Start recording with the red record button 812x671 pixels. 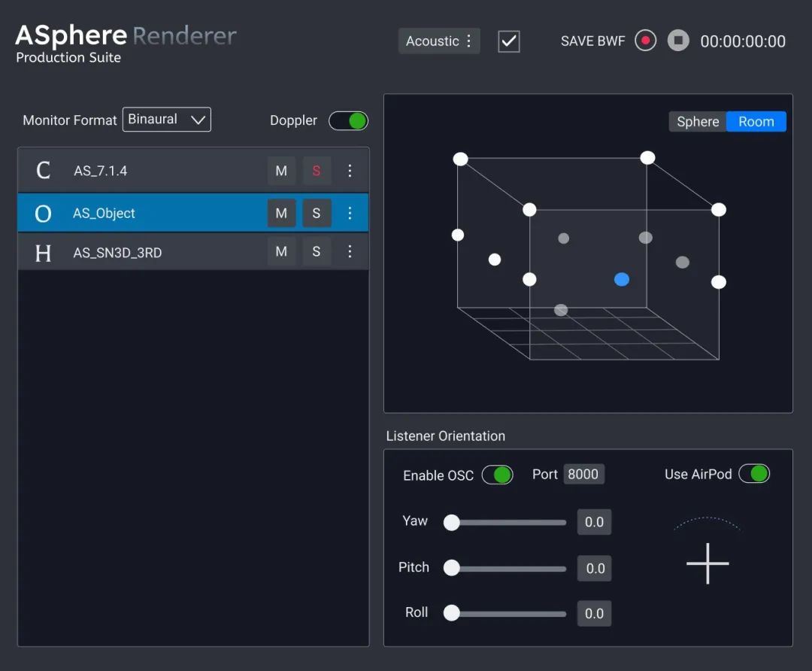tap(645, 41)
